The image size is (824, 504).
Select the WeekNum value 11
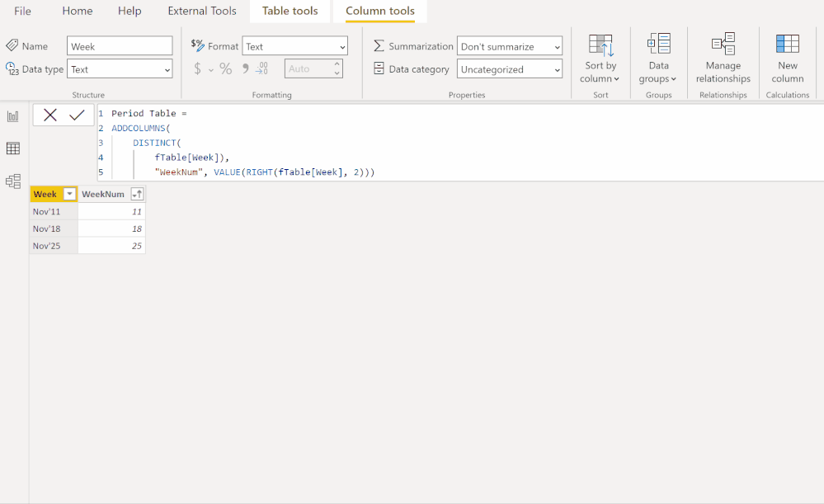point(111,211)
